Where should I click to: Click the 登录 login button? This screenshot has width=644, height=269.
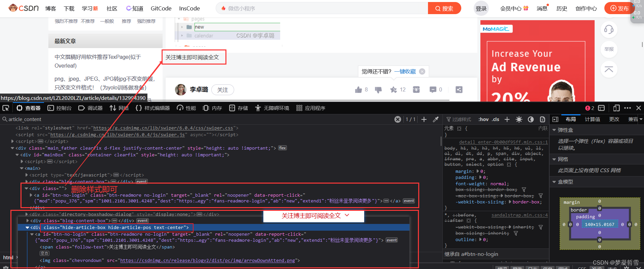(481, 8)
